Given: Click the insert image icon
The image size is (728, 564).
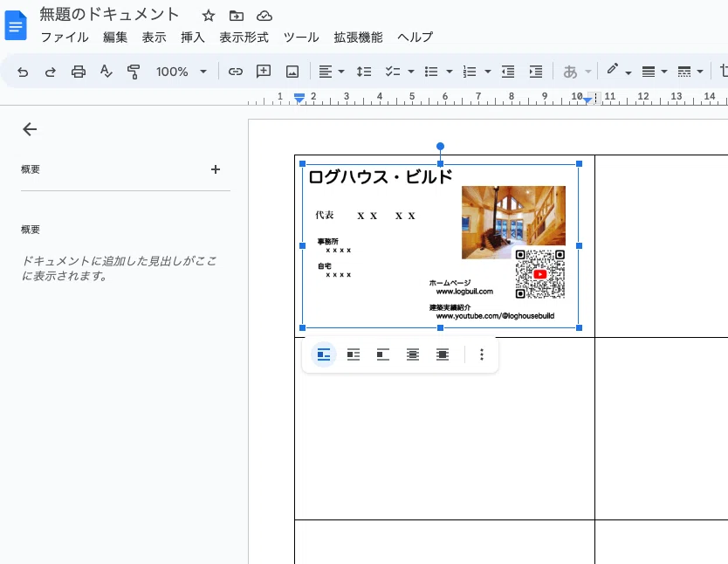Looking at the screenshot, I should point(292,72).
